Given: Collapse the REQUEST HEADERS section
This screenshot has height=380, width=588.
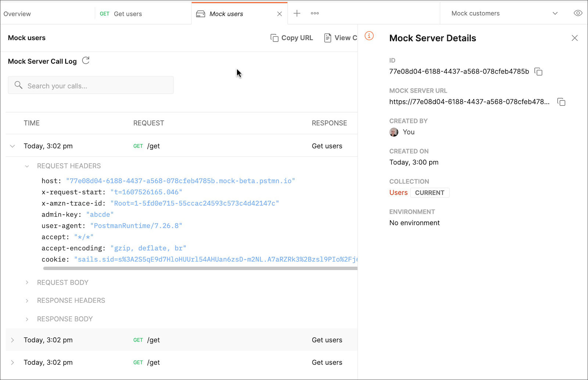Looking at the screenshot, I should tap(27, 166).
